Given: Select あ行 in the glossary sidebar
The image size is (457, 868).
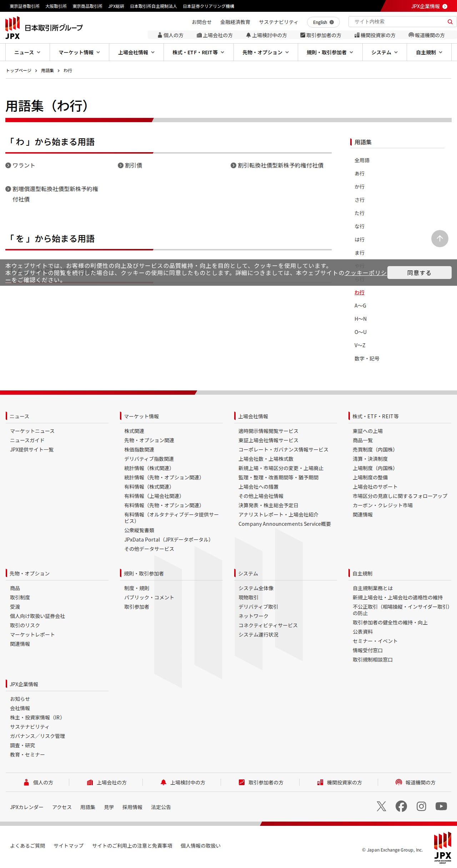Looking at the screenshot, I should pyautogui.click(x=360, y=174).
